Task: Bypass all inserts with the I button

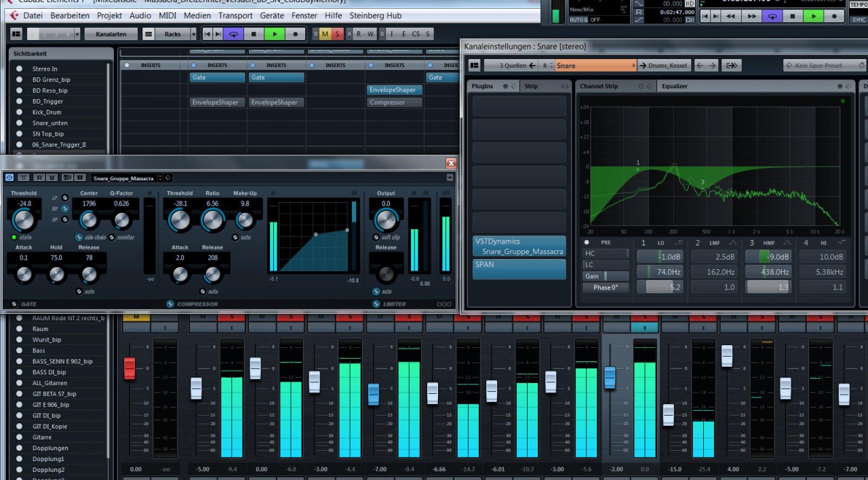Action: pos(393,34)
